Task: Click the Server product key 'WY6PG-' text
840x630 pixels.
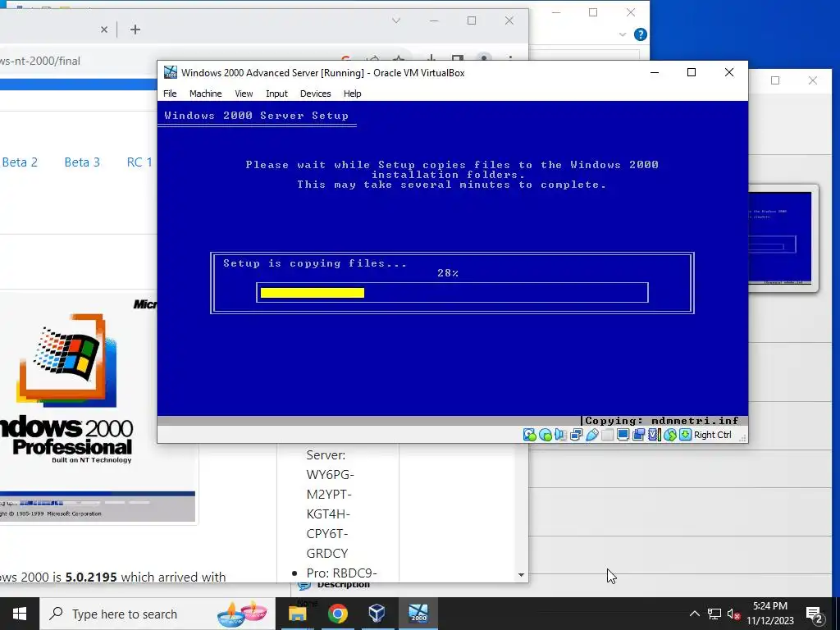Action: click(x=330, y=475)
